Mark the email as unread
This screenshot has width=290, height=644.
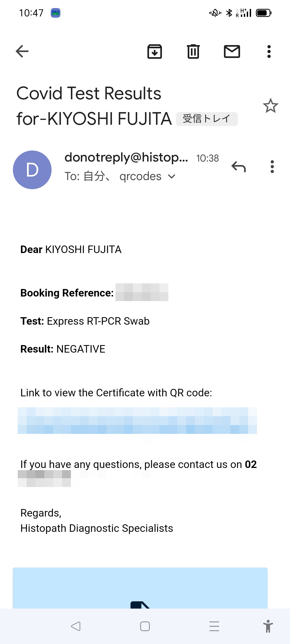(x=232, y=51)
